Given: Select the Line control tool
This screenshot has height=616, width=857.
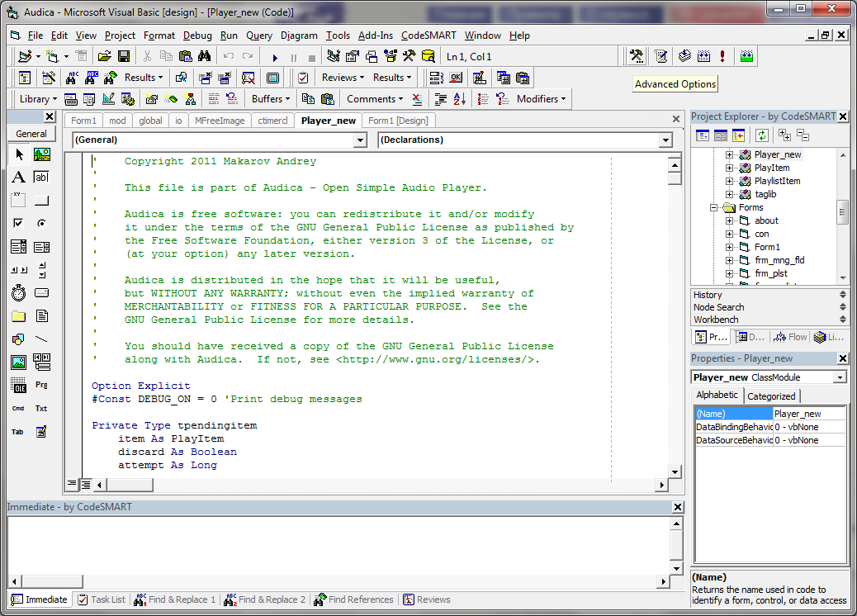Looking at the screenshot, I should 41,339.
